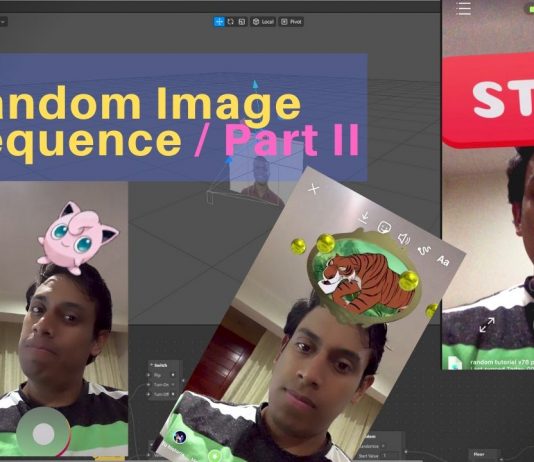Click 'random tutorial v78' file name text
Screen dimensions: 534x462
tap(499, 362)
